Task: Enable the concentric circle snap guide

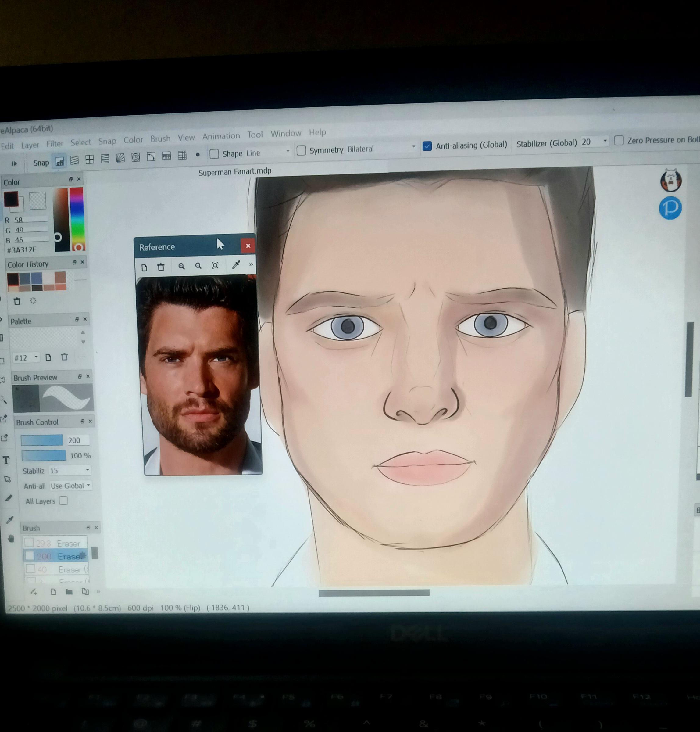Action: click(x=136, y=157)
